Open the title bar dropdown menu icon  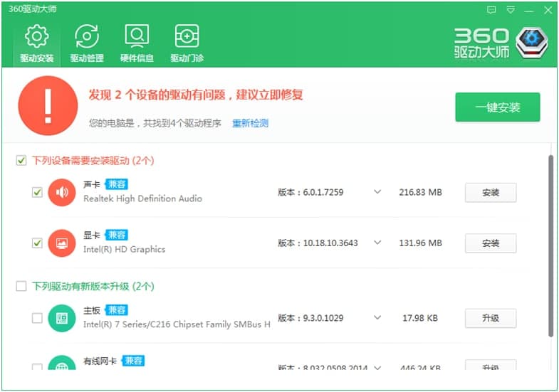pyautogui.click(x=511, y=10)
